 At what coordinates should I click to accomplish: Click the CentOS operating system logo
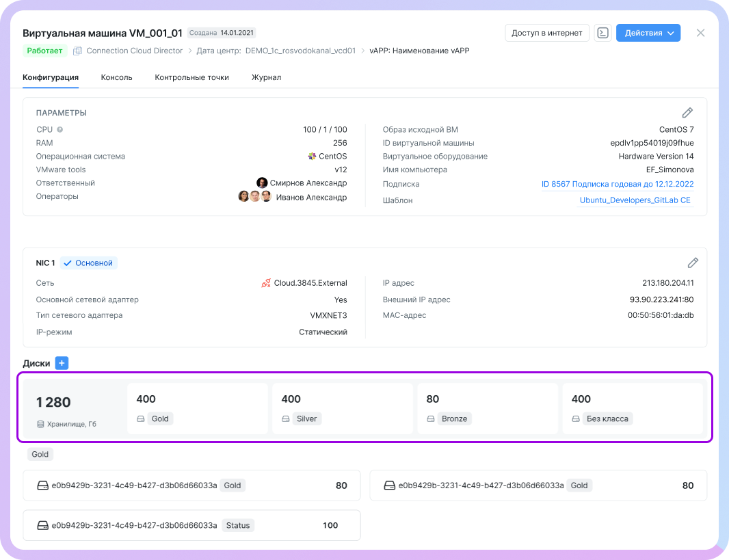(x=312, y=157)
